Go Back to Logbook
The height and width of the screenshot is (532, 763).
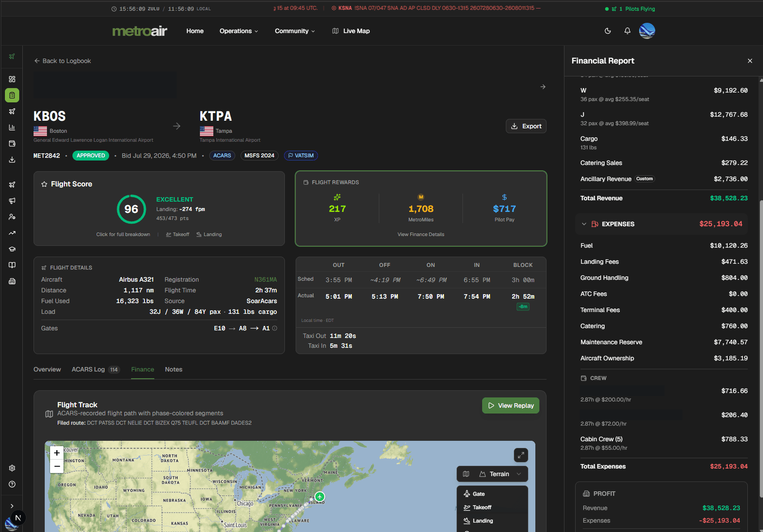tap(63, 61)
